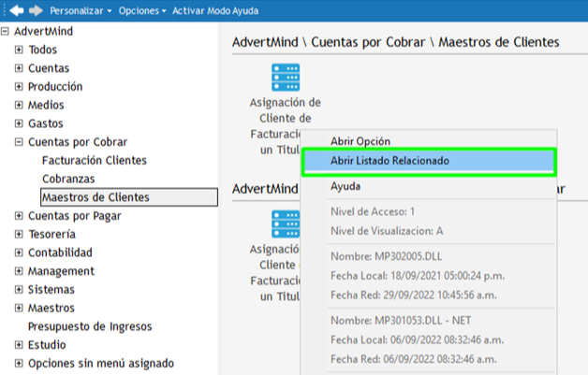Expand the Tesorería tree node
The image size is (588, 375).
pyautogui.click(x=19, y=234)
